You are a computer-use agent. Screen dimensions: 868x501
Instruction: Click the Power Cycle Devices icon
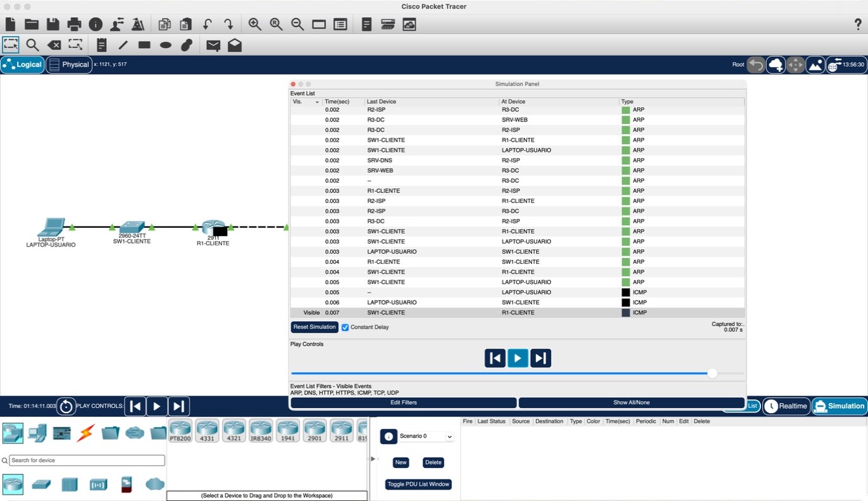click(x=66, y=406)
